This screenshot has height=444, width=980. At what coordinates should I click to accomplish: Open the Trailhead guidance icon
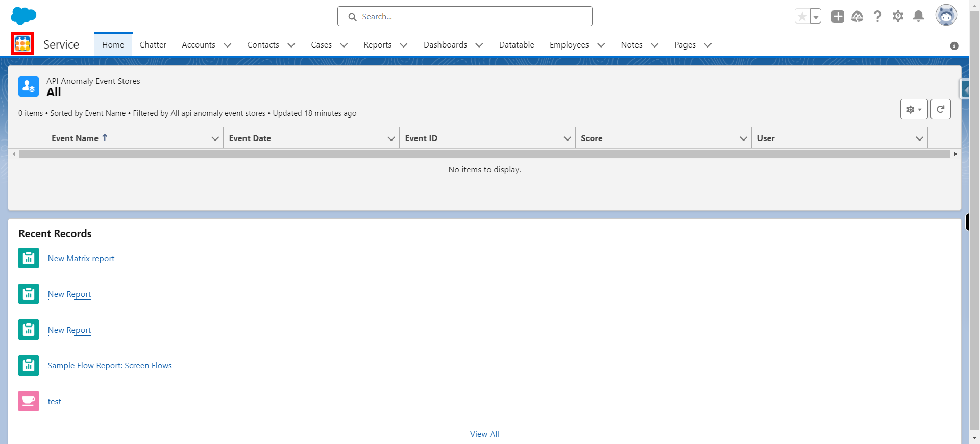(857, 16)
